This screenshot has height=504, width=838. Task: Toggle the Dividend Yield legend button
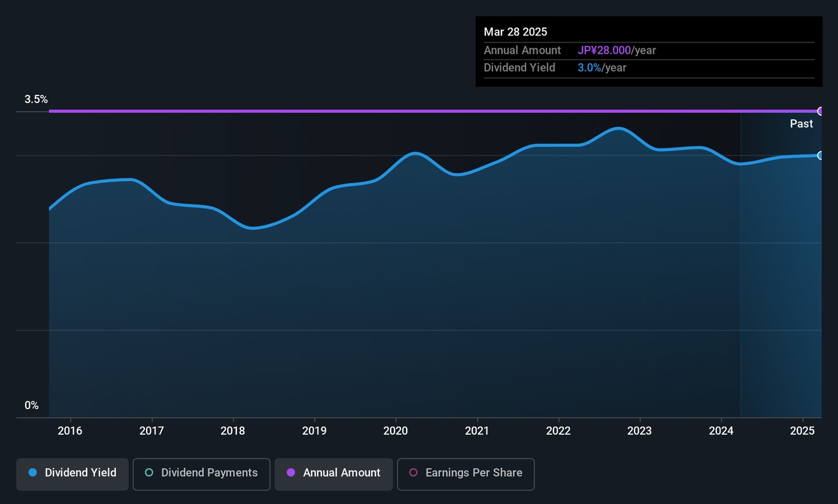point(72,473)
